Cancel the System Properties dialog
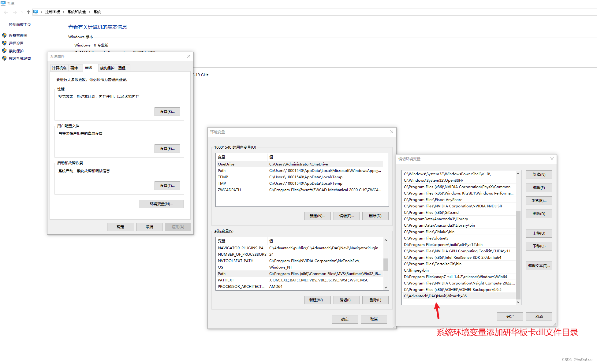The height and width of the screenshot is (364, 597). click(149, 227)
